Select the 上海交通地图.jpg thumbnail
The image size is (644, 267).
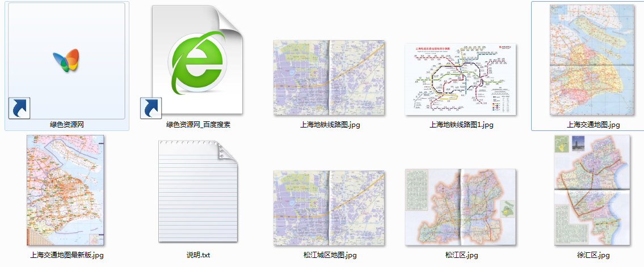593,60
